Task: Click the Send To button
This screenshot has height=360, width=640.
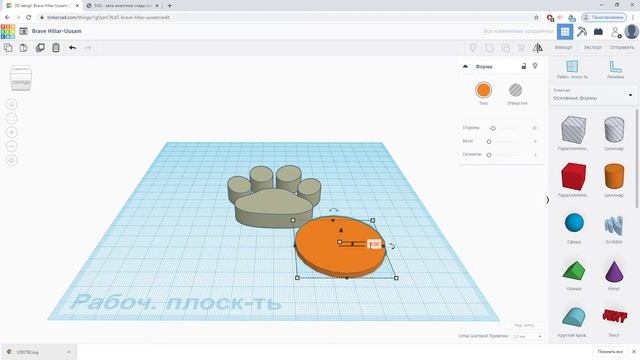Action: point(622,48)
